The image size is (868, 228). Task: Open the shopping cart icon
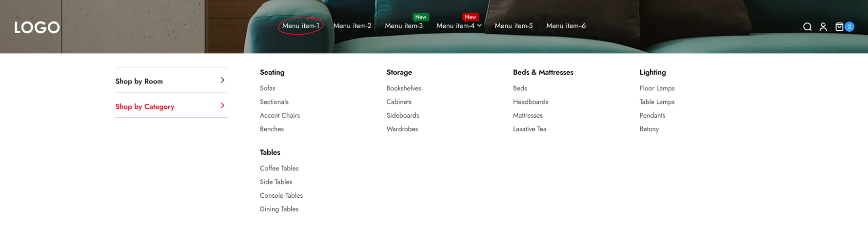839,27
